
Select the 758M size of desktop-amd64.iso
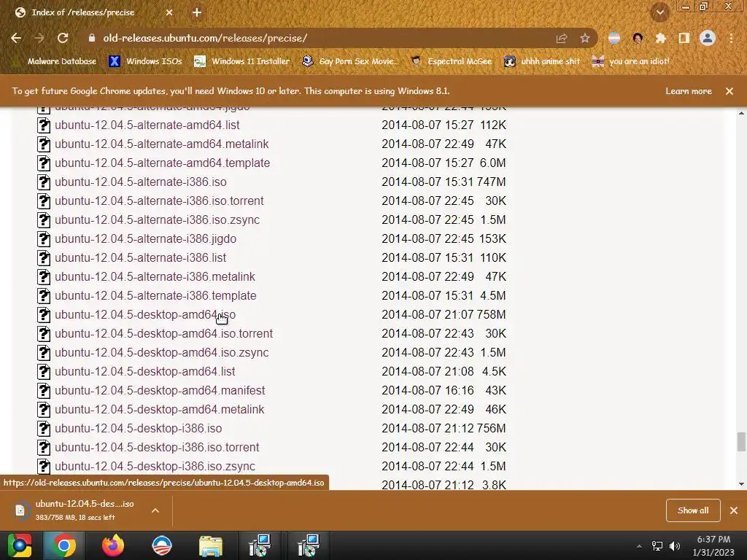[x=491, y=315]
